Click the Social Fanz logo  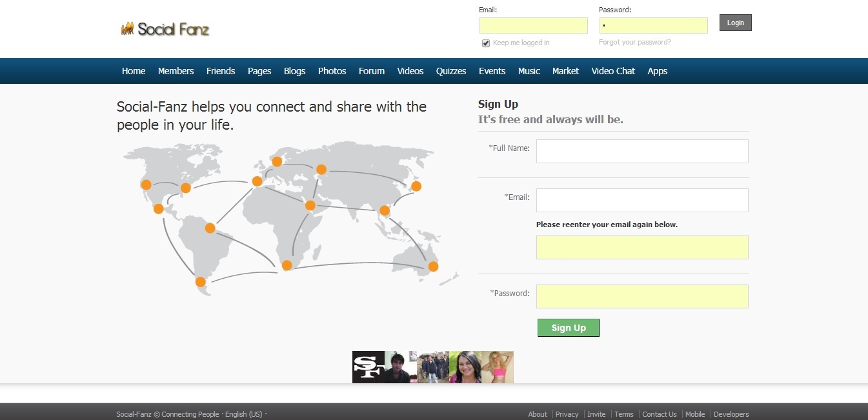click(165, 29)
